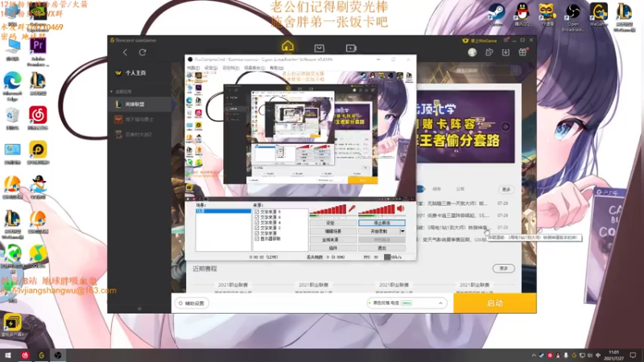This screenshot has height=362, width=644.
Task: Open Recycle Bin desktop icon
Action: pos(12,118)
